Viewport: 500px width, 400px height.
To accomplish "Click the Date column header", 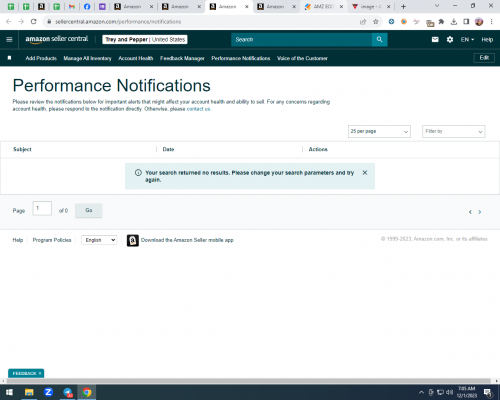I will coord(168,149).
